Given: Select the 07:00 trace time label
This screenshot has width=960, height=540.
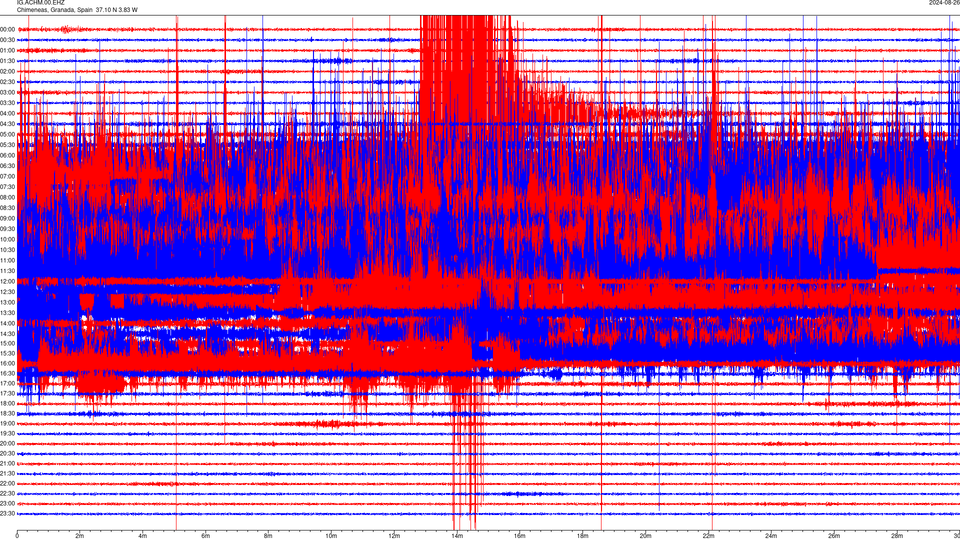Looking at the screenshot, I should [7, 176].
